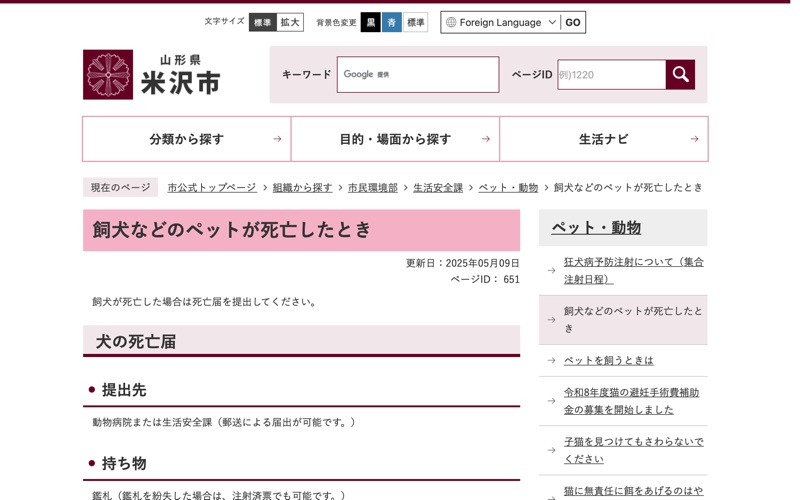Click the 背景色変更 label
800x500 pixels.
(x=336, y=22)
